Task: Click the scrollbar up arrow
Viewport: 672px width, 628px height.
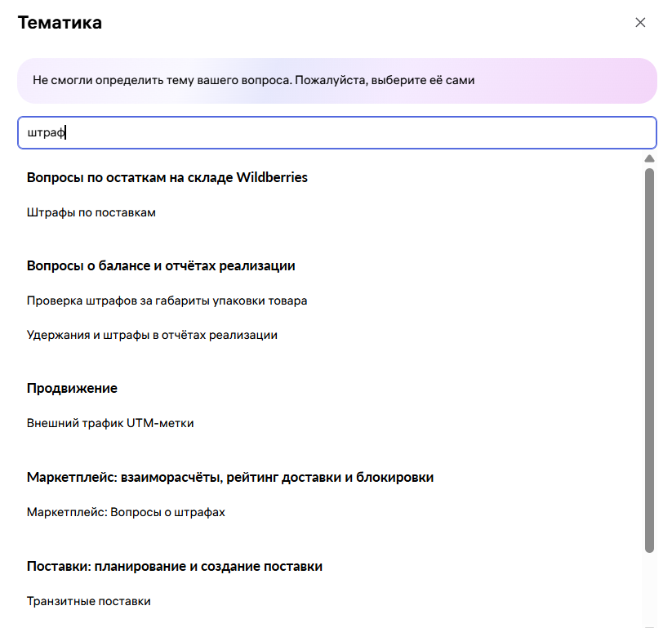Action: (x=649, y=158)
